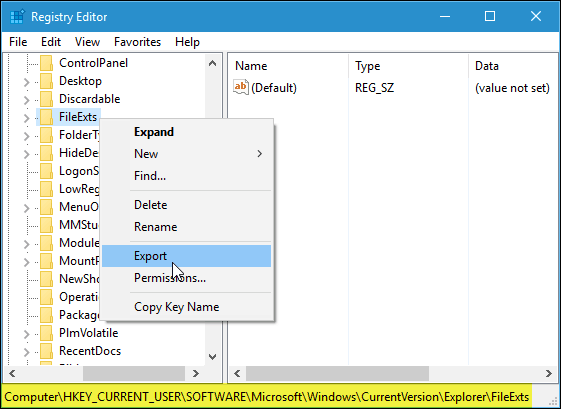Select the RecentDocs folder icon

47,351
